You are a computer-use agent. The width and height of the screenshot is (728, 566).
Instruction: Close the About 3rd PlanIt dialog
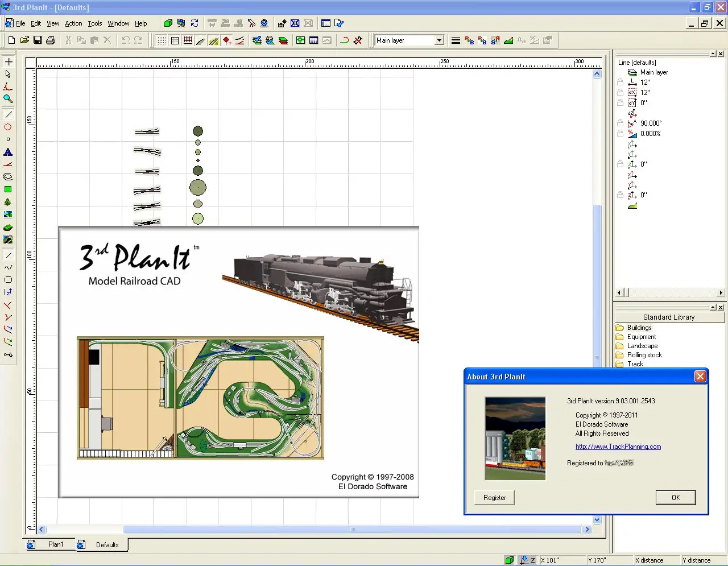click(700, 377)
